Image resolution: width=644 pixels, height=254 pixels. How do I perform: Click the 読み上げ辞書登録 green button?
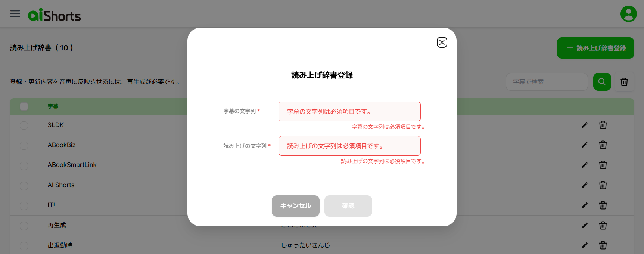[x=595, y=48]
